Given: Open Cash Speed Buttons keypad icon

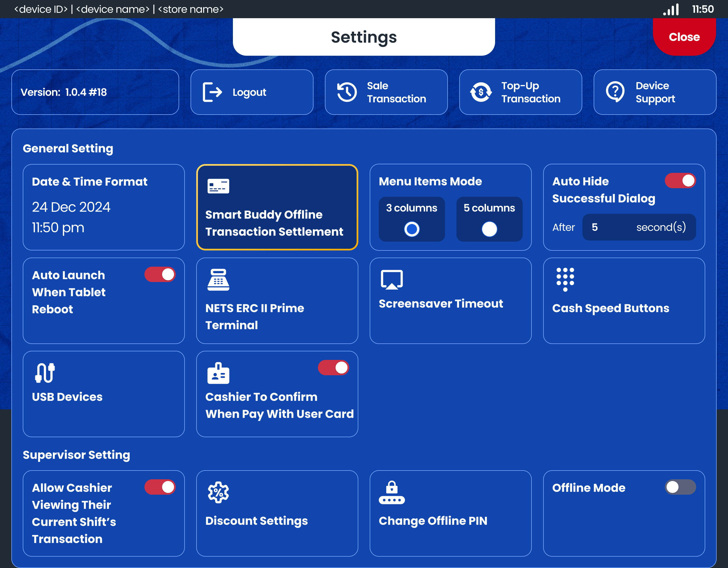Looking at the screenshot, I should [565, 279].
